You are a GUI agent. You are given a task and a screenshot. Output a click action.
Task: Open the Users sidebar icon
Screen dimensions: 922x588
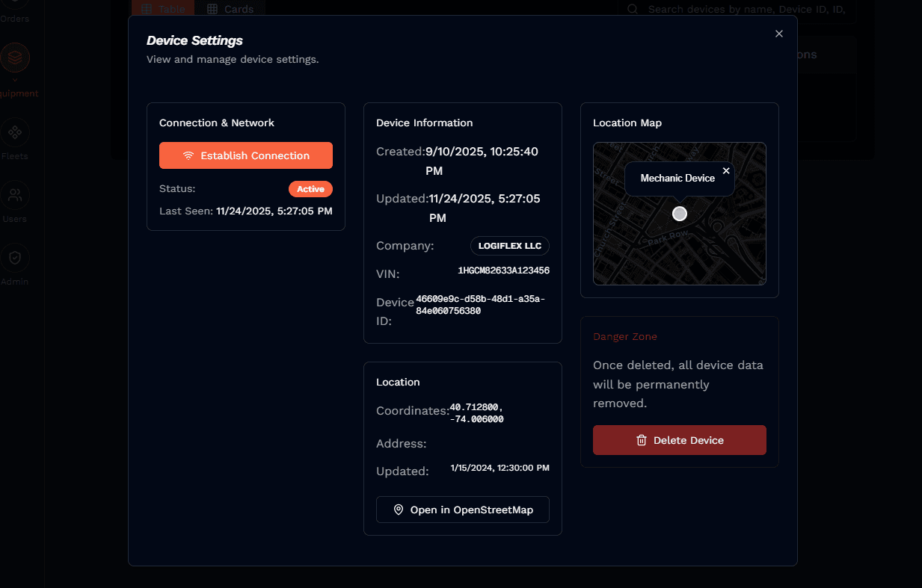[15, 196]
